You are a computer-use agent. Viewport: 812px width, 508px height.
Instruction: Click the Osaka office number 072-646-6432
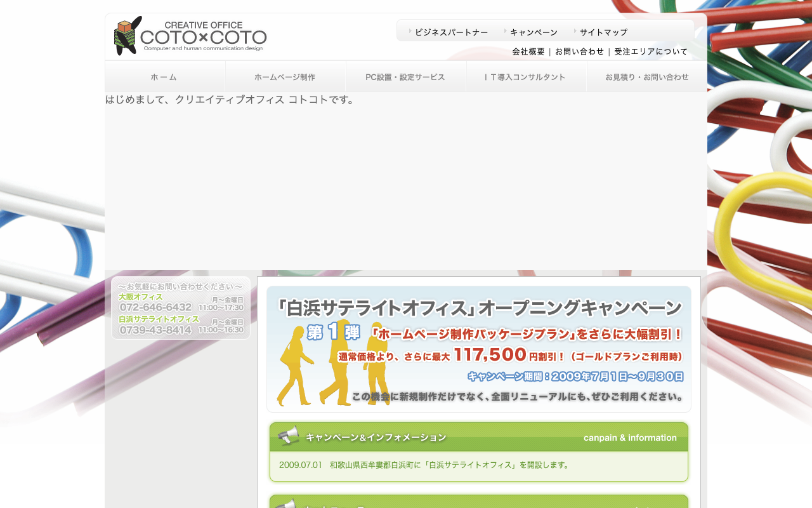click(155, 307)
